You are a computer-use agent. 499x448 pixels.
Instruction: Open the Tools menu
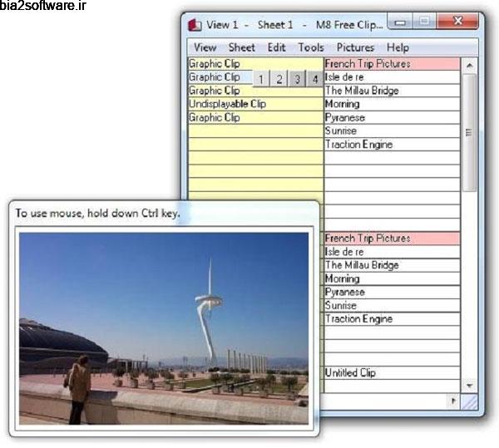tap(311, 47)
